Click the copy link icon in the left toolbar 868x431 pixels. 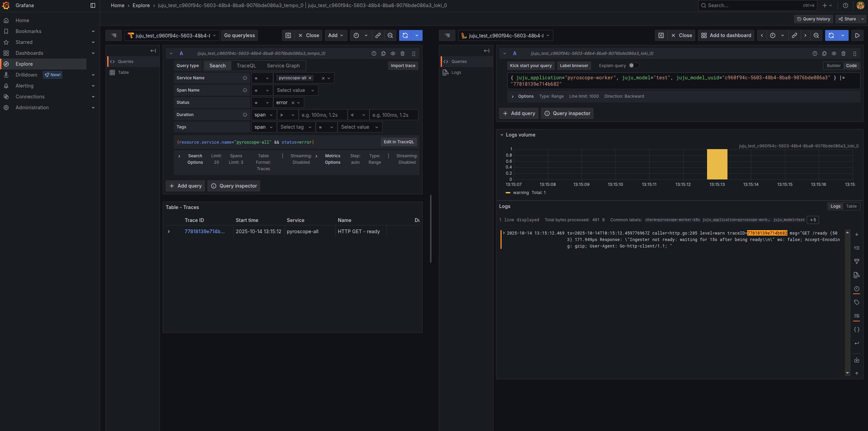pos(378,35)
